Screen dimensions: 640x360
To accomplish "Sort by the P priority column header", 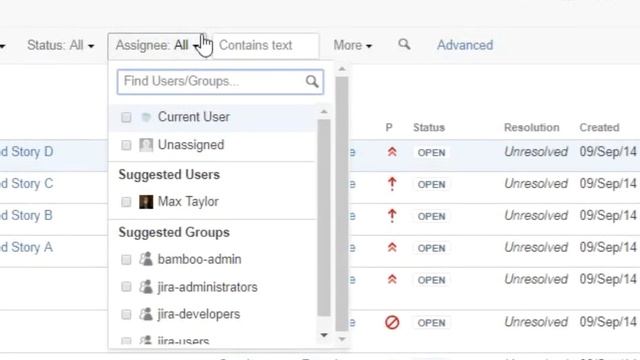I will tap(389, 128).
